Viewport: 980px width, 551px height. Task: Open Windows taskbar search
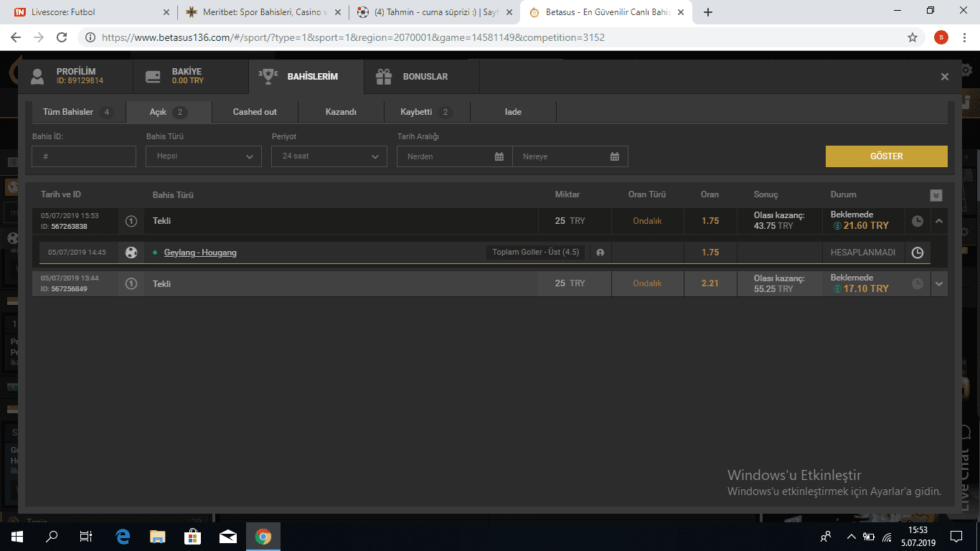point(52,536)
